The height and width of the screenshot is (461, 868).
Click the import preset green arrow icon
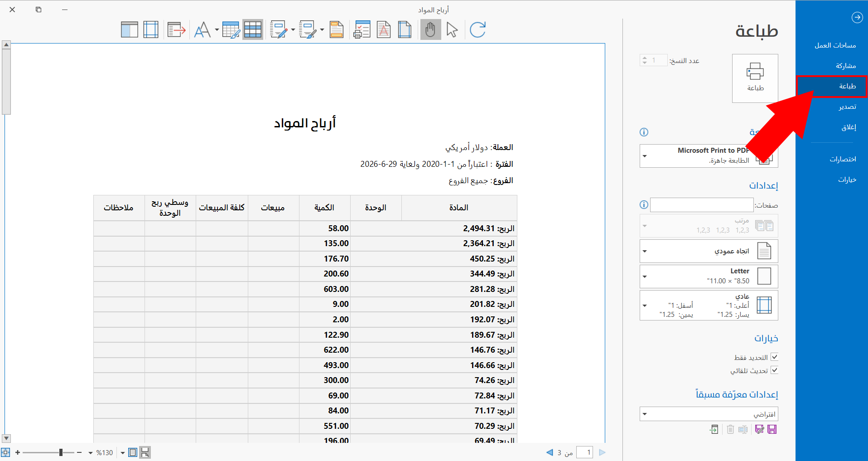click(x=714, y=429)
